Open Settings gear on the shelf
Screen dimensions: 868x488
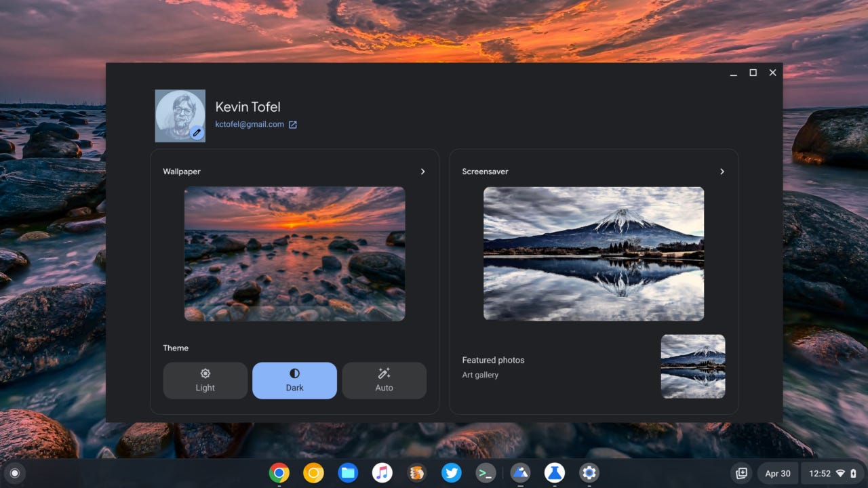tap(589, 473)
